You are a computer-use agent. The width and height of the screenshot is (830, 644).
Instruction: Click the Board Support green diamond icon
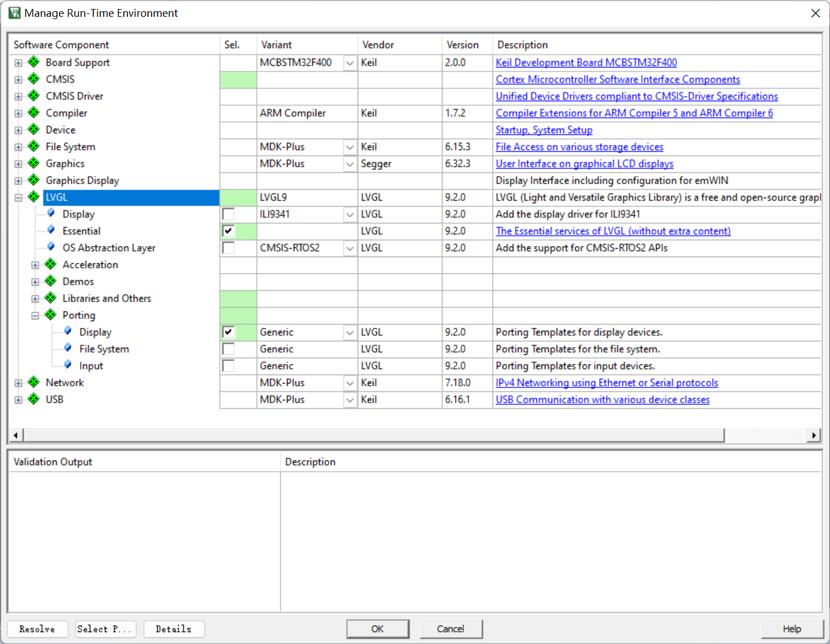click(34, 62)
